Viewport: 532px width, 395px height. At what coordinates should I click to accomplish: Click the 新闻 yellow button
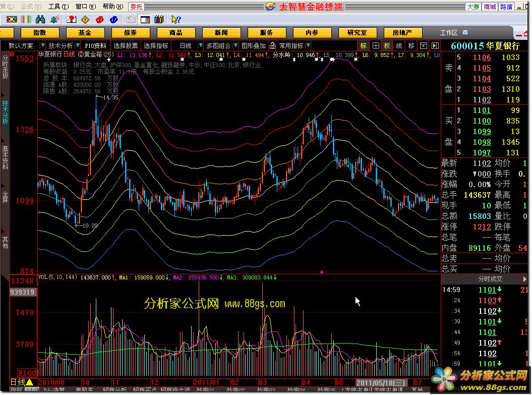click(x=221, y=33)
